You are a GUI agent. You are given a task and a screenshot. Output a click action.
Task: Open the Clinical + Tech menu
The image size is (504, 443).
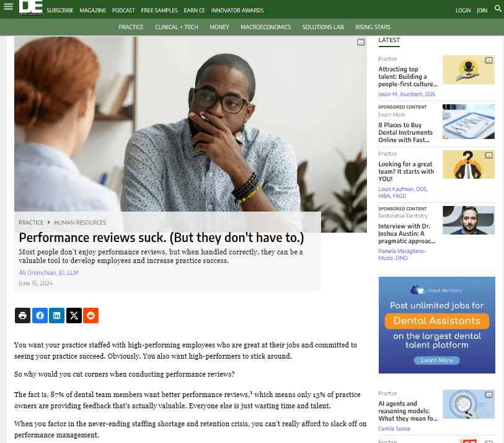176,27
